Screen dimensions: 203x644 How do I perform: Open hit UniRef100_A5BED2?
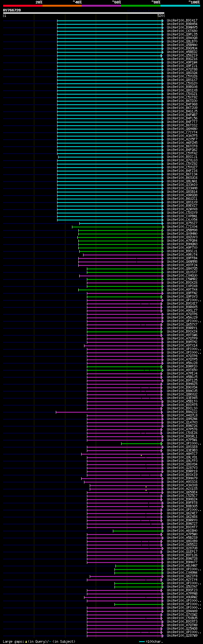182,52
